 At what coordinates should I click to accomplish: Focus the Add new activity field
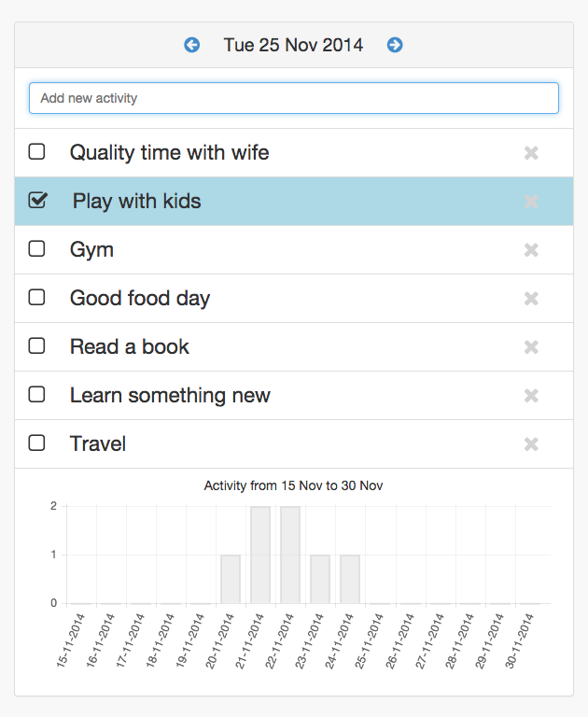(x=293, y=98)
